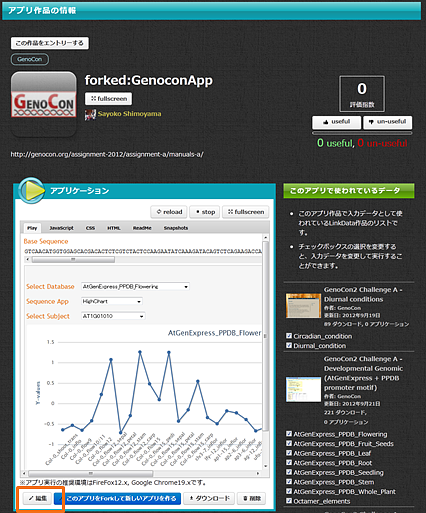Toggle the AtGenExpress_PPDB_Leaf checkbox
This screenshot has width=426, height=513.
coord(289,453)
